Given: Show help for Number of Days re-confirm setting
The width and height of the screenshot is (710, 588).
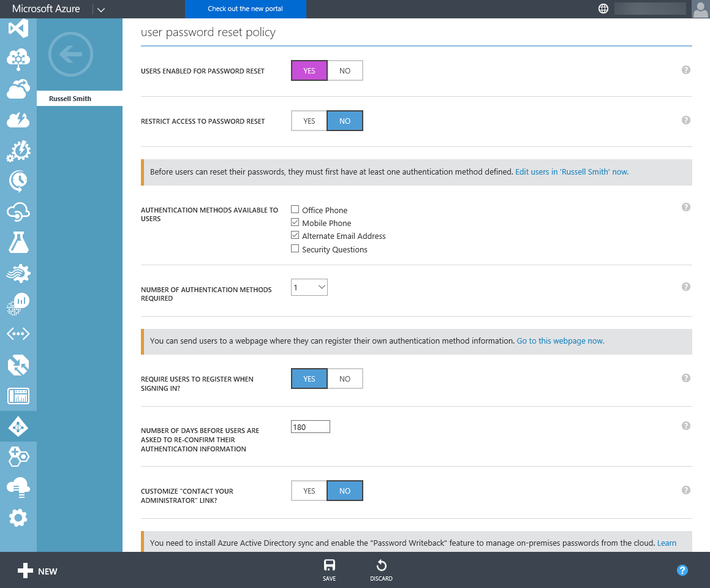Looking at the screenshot, I should (686, 426).
